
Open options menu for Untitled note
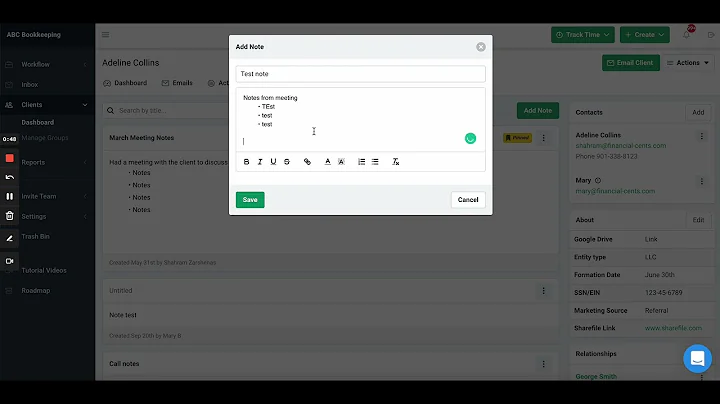(544, 291)
